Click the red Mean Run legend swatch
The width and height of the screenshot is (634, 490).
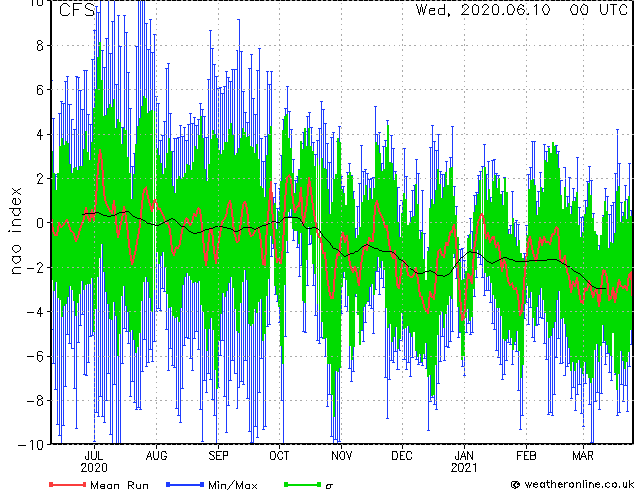[68, 484]
